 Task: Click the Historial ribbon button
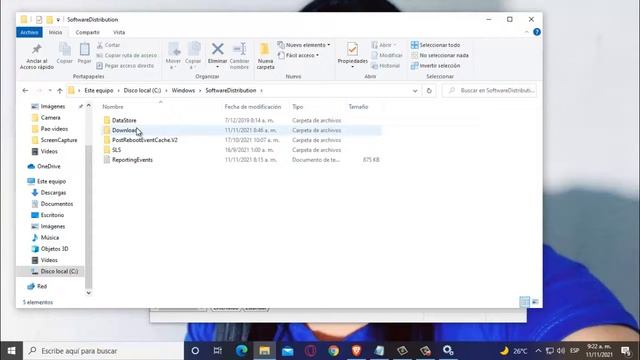click(x=386, y=65)
